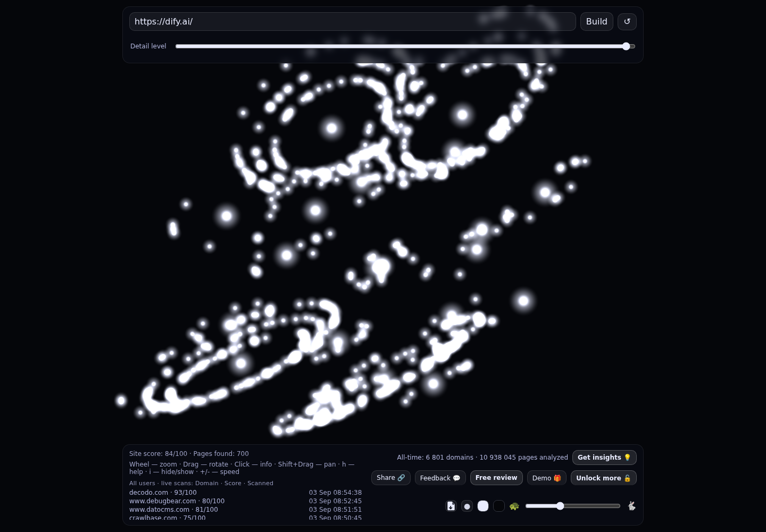
Task: Select the www.debugbear.com scan entry
Action: [x=245, y=501]
